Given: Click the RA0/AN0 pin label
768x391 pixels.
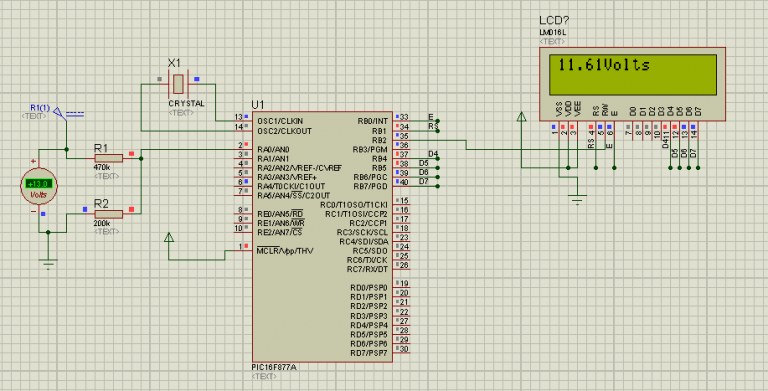Looking at the screenshot, I should (x=273, y=149).
